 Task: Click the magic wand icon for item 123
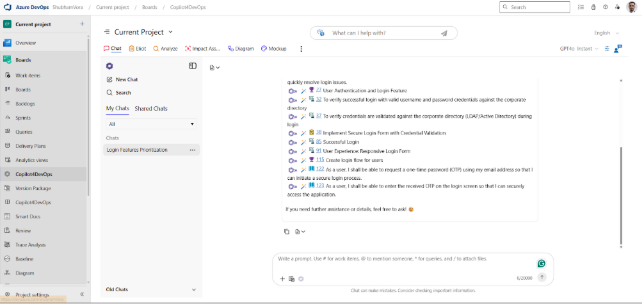[x=303, y=186]
